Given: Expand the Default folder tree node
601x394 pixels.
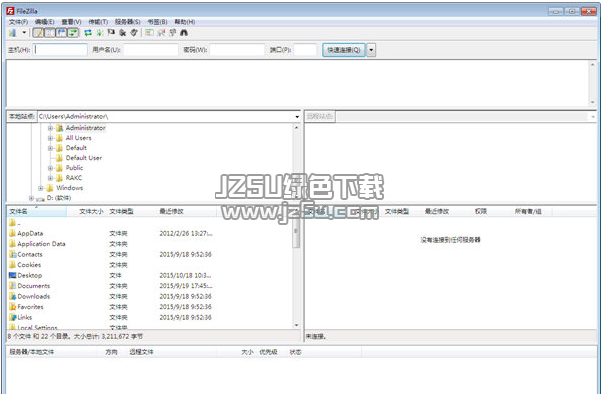Looking at the screenshot, I should point(50,148).
